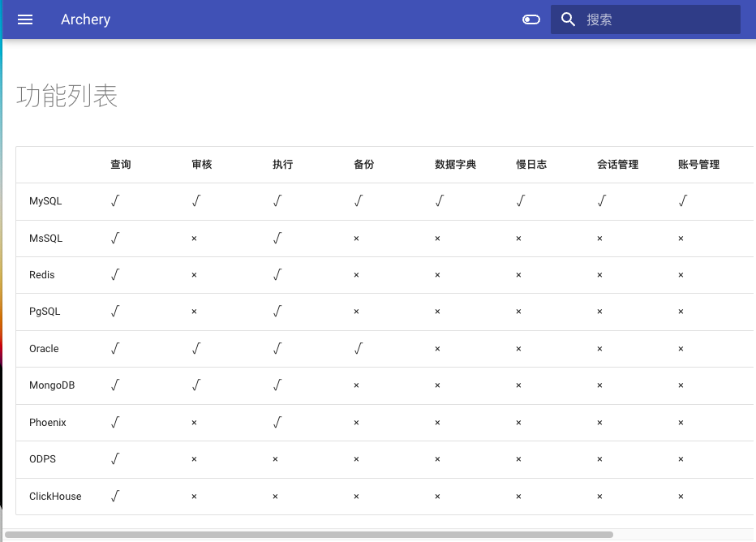Click the MySQL 查询 checkmark cell
Viewport: 756px width, 542px height.
tap(114, 201)
